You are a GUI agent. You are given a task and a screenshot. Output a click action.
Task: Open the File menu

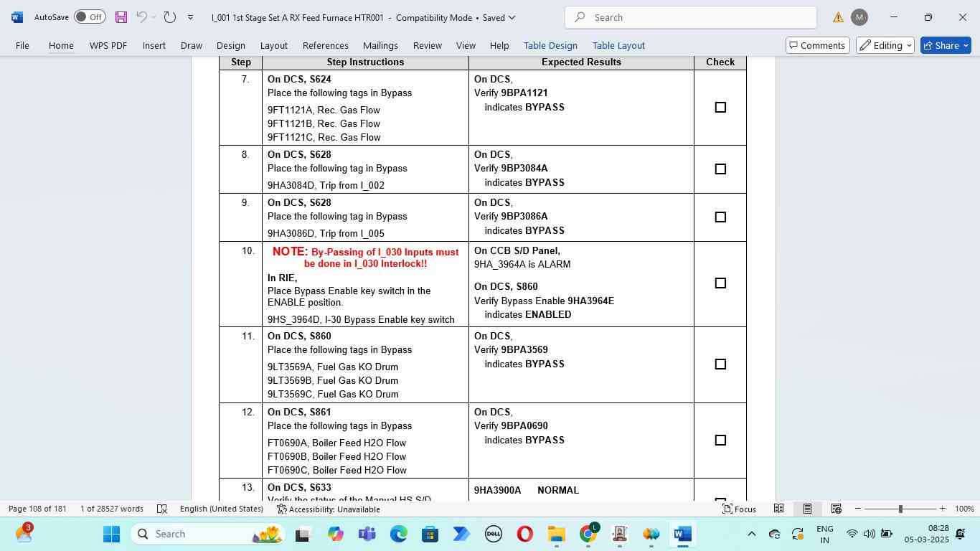pos(22,45)
